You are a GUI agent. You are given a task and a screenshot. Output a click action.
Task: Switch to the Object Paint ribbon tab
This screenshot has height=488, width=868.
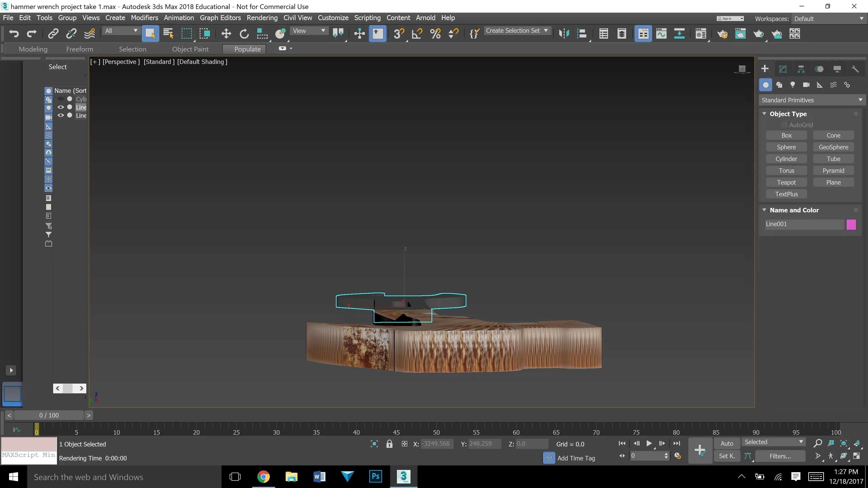190,49
